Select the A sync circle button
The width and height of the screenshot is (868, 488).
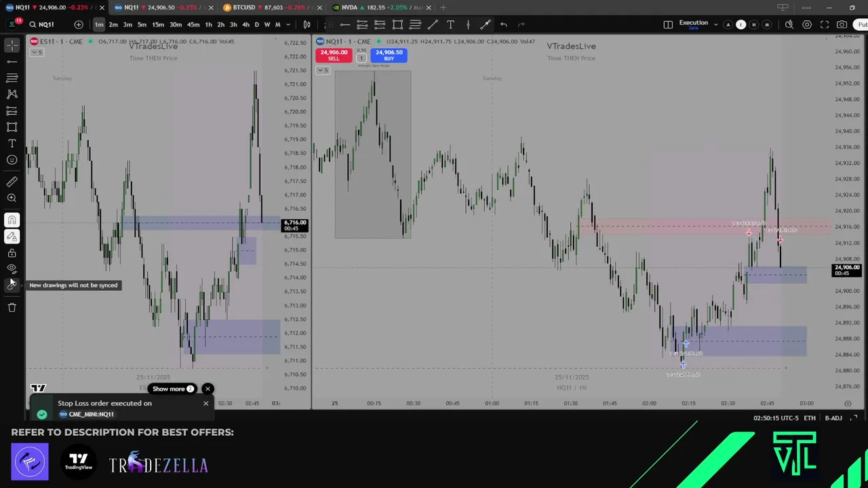point(728,24)
